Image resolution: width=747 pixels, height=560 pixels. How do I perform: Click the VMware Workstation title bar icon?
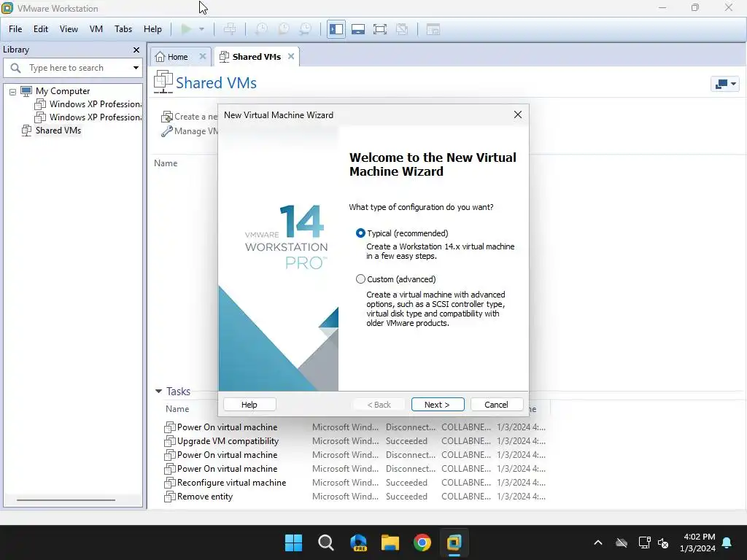7,8
